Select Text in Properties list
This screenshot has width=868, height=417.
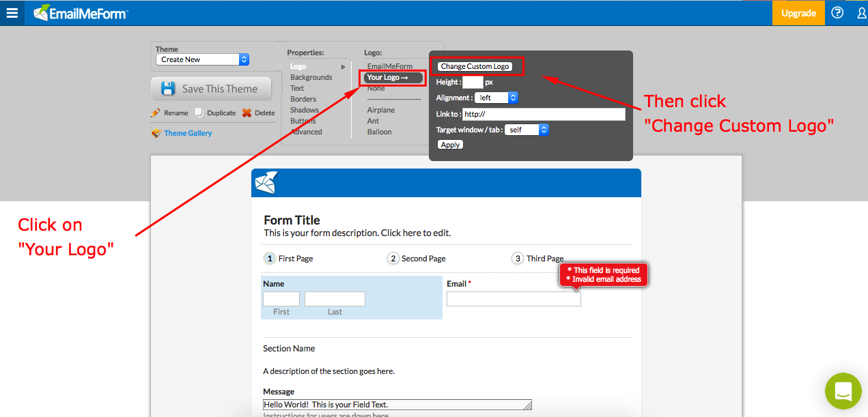297,89
